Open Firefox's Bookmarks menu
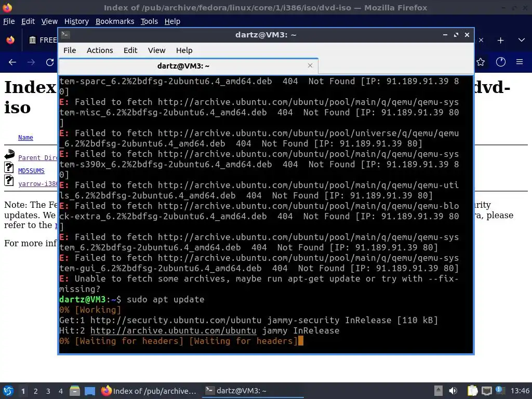This screenshot has width=532, height=399. click(115, 21)
